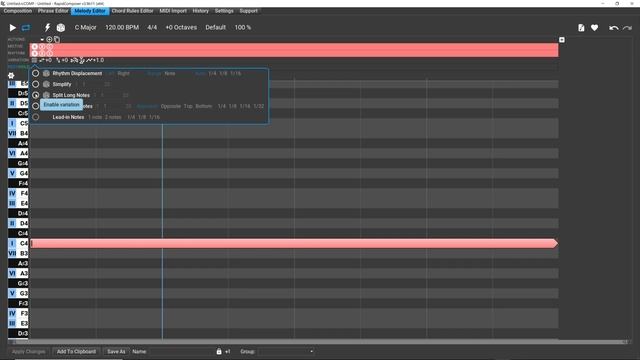The height and width of the screenshot is (360, 640).
Task: Change the 120.00 BPM tempo
Action: (122, 27)
